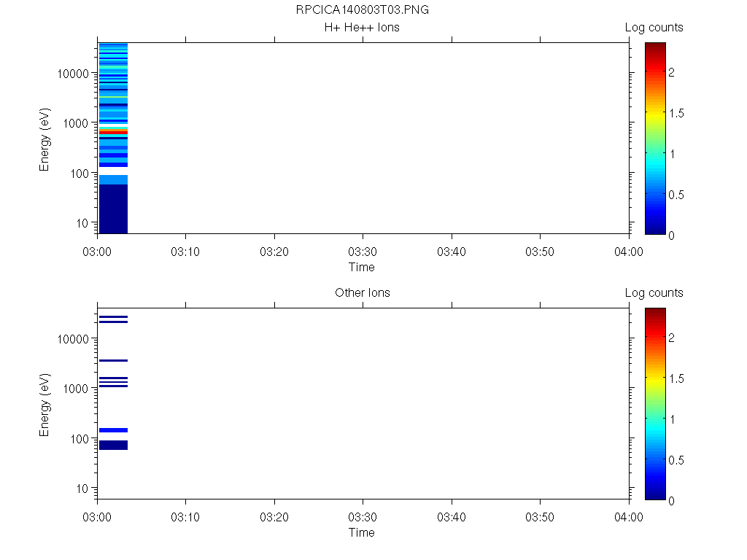The height and width of the screenshot is (560, 747).
Task: Click the 10000 energy tick in top plot
Action: [x=73, y=74]
